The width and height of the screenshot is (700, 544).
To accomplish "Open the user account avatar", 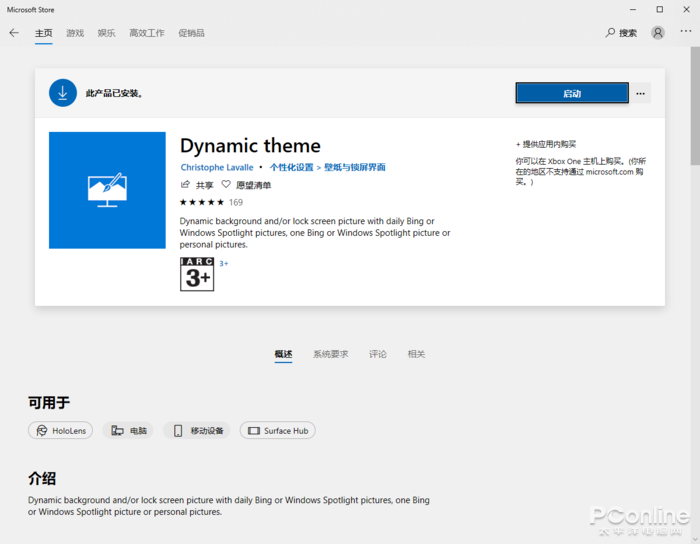I will (x=657, y=33).
